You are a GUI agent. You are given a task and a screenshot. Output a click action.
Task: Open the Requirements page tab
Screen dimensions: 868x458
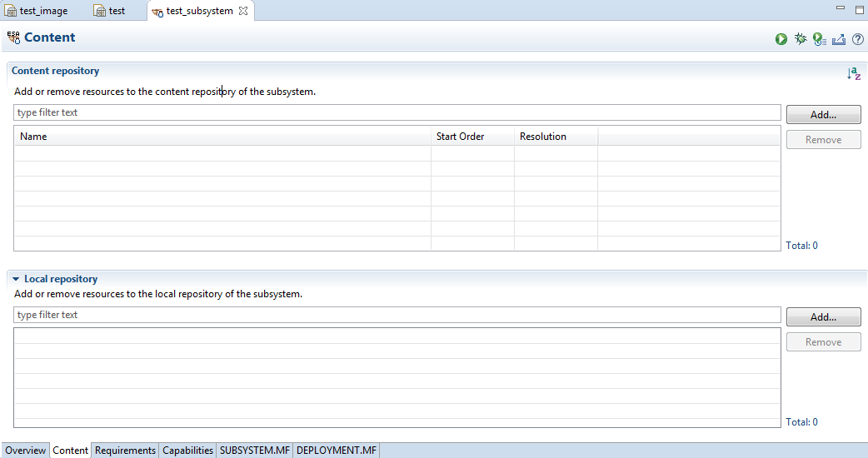[125, 451]
